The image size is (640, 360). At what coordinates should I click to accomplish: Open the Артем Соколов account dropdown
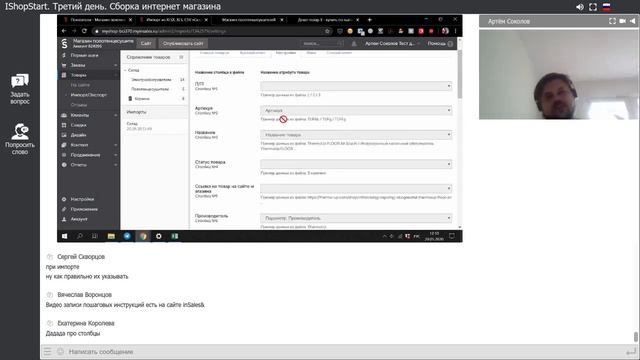(x=392, y=44)
